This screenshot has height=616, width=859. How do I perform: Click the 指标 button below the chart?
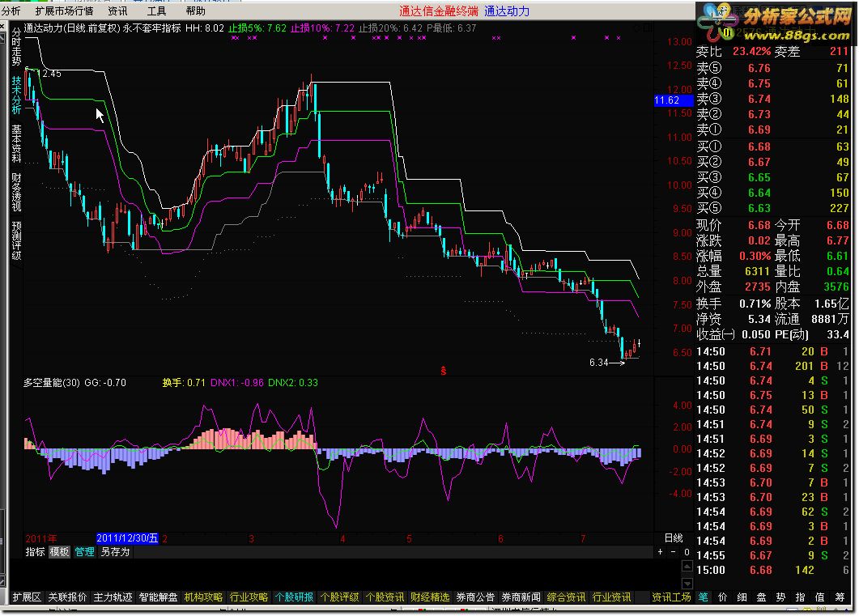35,552
